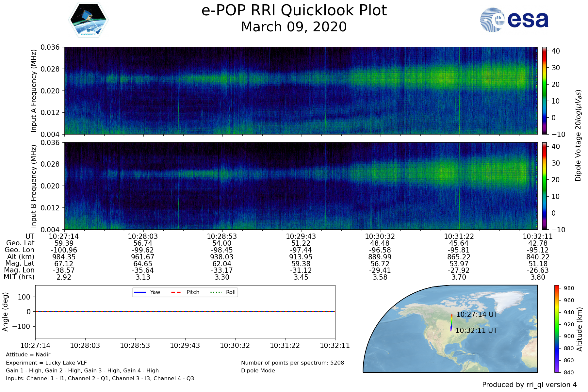Click inside the Input B spectrogram

point(301,186)
